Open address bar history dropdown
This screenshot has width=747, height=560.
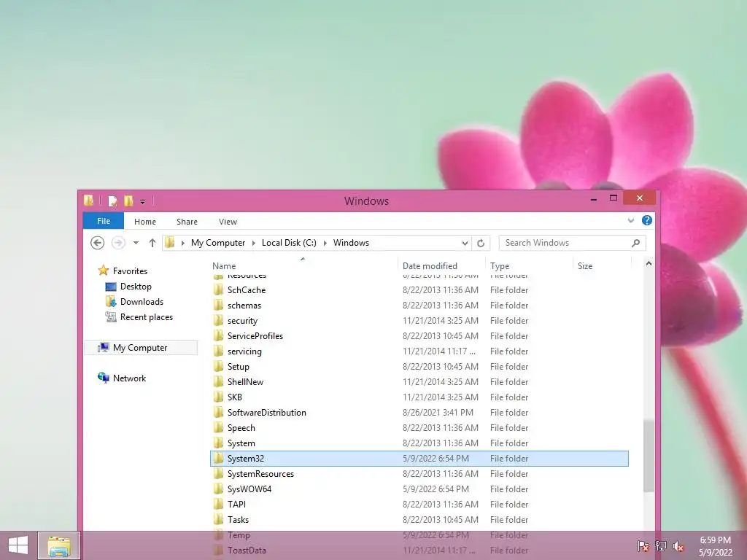pyautogui.click(x=465, y=243)
